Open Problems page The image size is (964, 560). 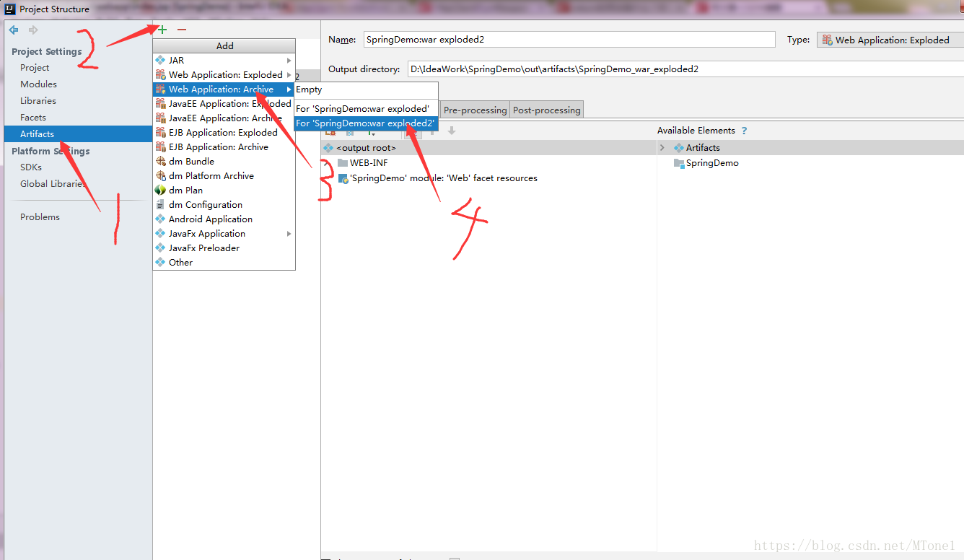(x=40, y=216)
